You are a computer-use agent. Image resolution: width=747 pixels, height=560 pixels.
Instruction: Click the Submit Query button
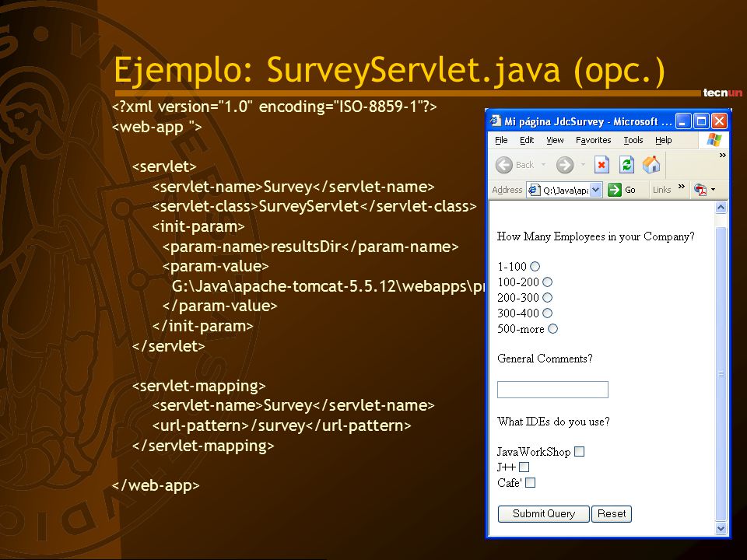click(x=544, y=514)
